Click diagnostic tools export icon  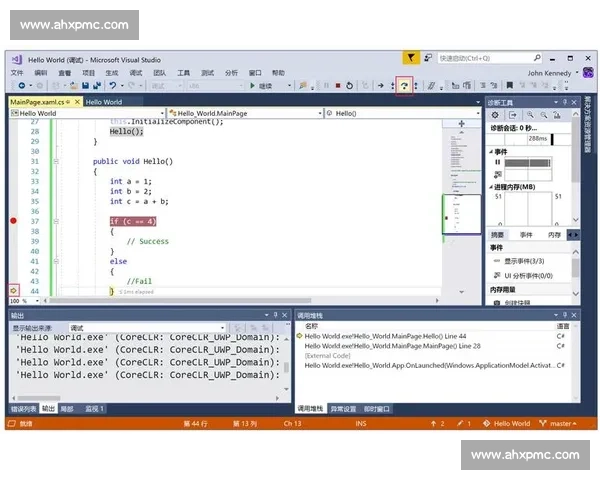(x=513, y=115)
